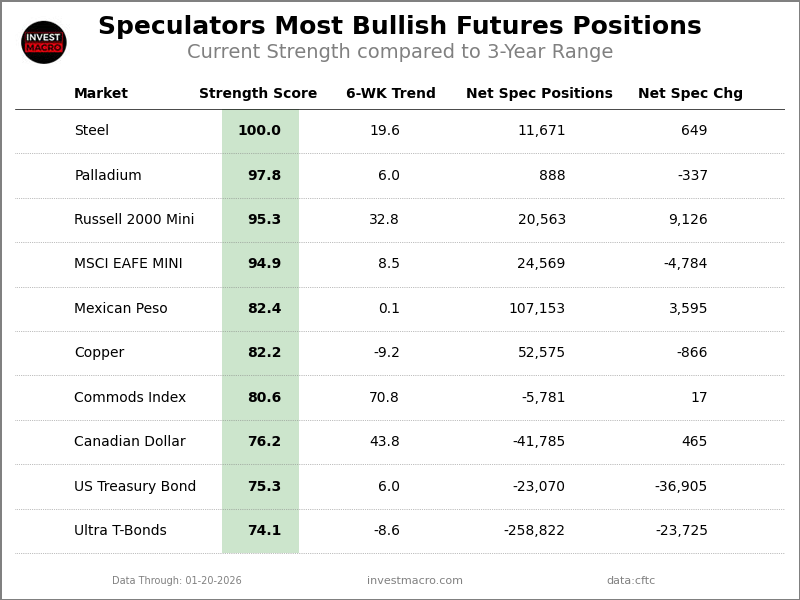This screenshot has height=600, width=800.
Task: Select the Palladium market name
Action: pos(108,176)
